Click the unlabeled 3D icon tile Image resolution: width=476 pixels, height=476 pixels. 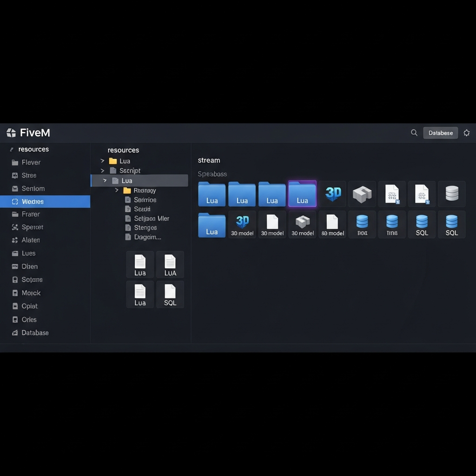click(x=332, y=194)
